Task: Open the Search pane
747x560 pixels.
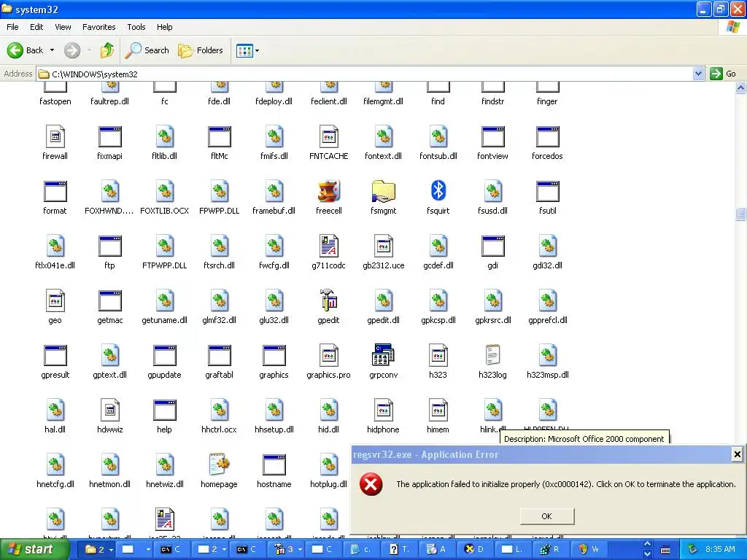Action: tap(147, 50)
